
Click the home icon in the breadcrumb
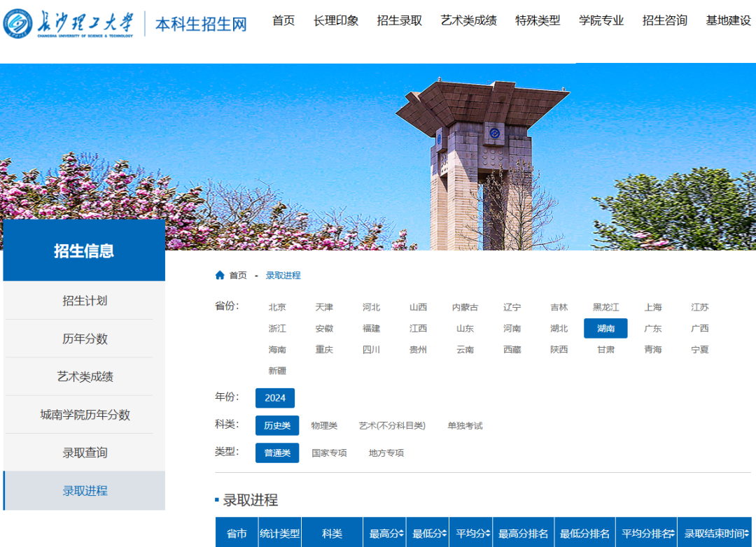tap(219, 275)
